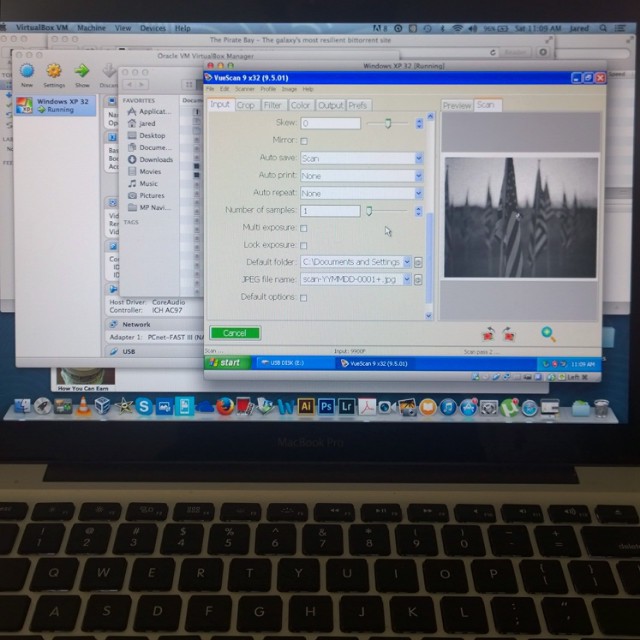Click the Spotlight search icon in the menu bar
Screen dimensions: 640x640
[603, 28]
